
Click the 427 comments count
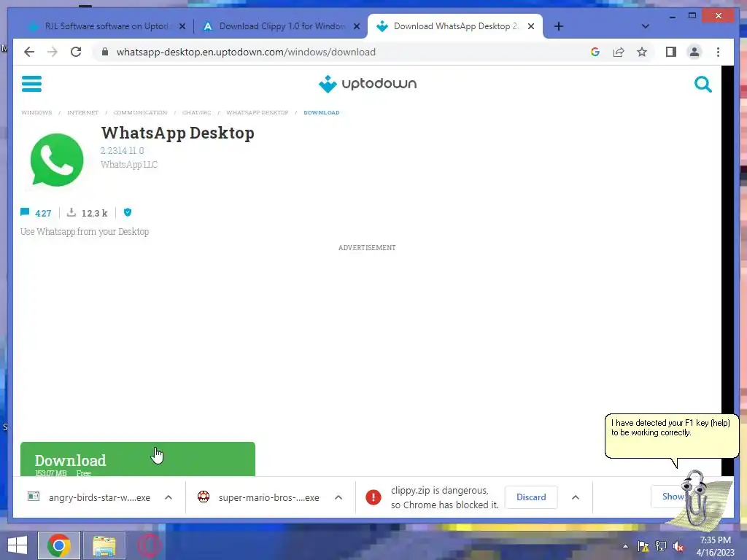tap(43, 214)
